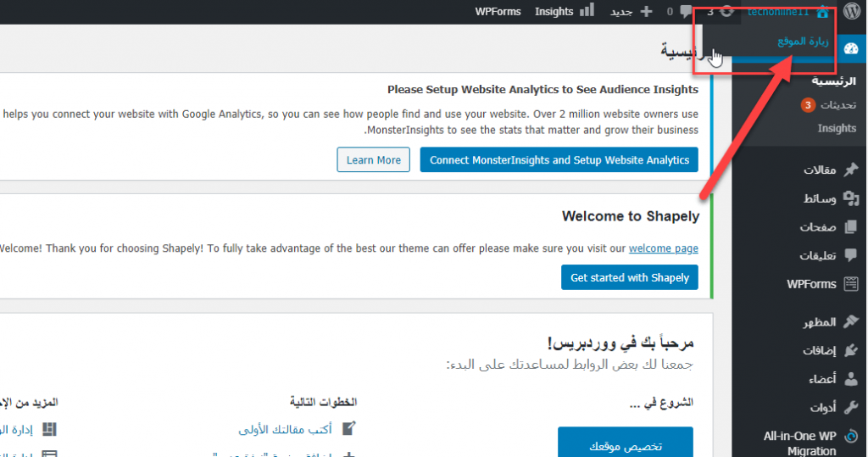
Task: Open إضافات plugins menu
Action: (820, 350)
